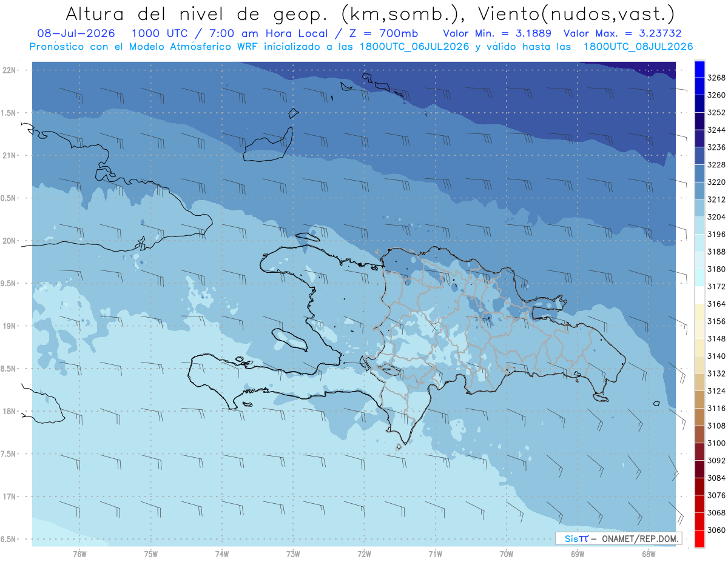Click the '22N' latitude label
This screenshot has height=562, width=728.
click(x=10, y=70)
